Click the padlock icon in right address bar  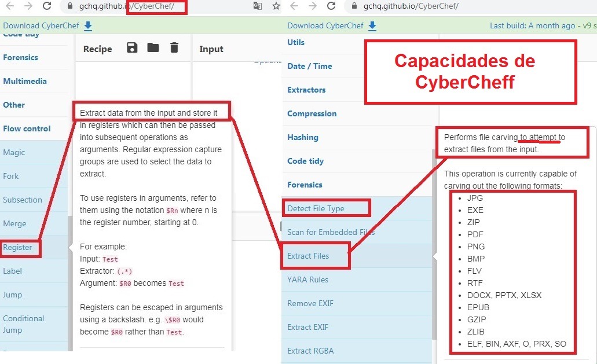[354, 6]
